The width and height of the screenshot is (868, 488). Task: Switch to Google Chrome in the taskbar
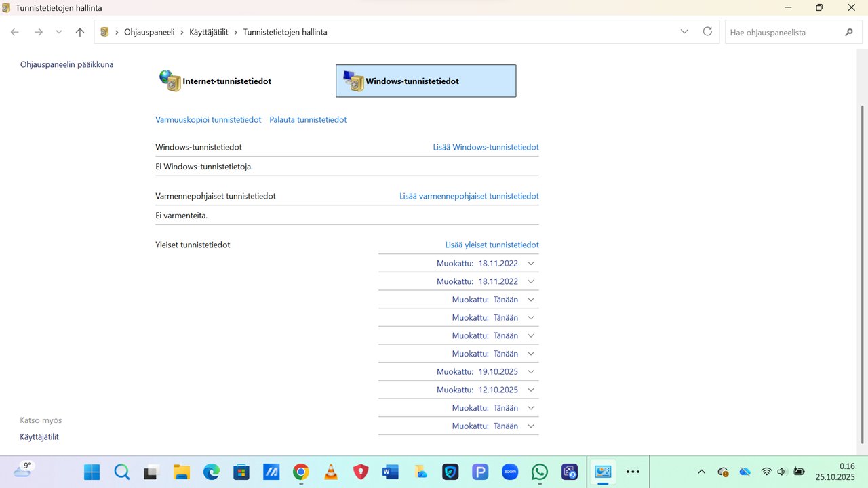click(300, 472)
